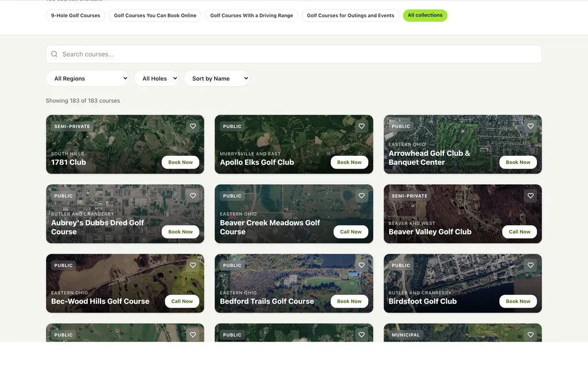Favorite Beaver Valley Golf Club heart icon
Screen dimensions: 588x368
530,195
